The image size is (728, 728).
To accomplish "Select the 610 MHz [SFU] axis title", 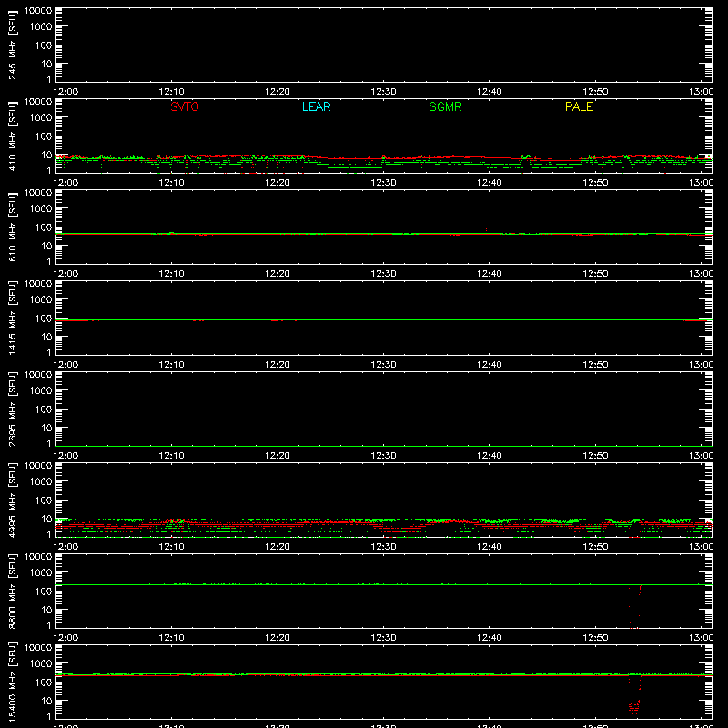I will tap(12, 227).
